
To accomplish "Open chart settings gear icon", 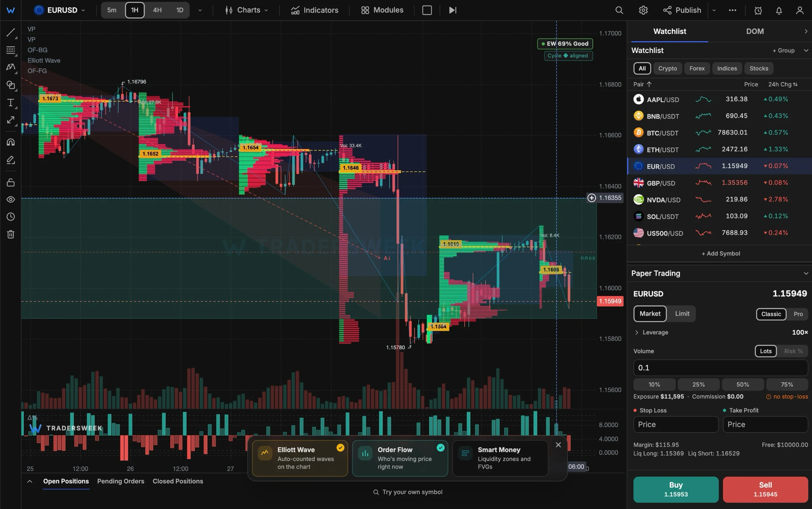I will [x=643, y=10].
